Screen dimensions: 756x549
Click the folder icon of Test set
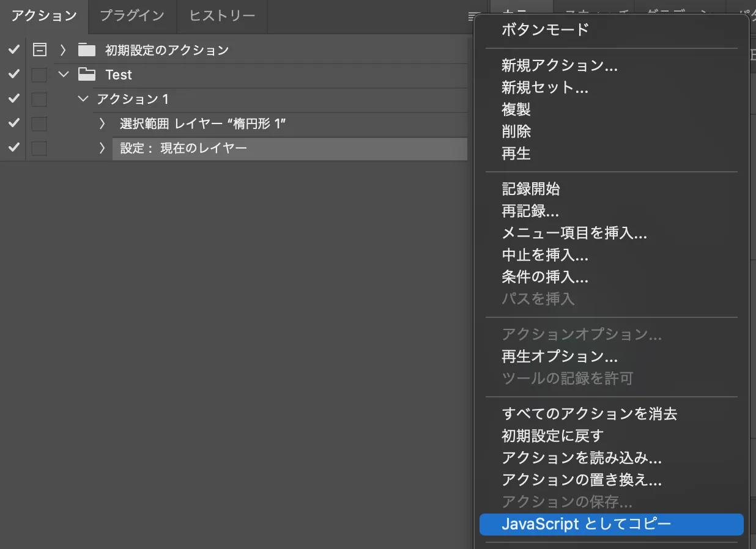point(87,75)
